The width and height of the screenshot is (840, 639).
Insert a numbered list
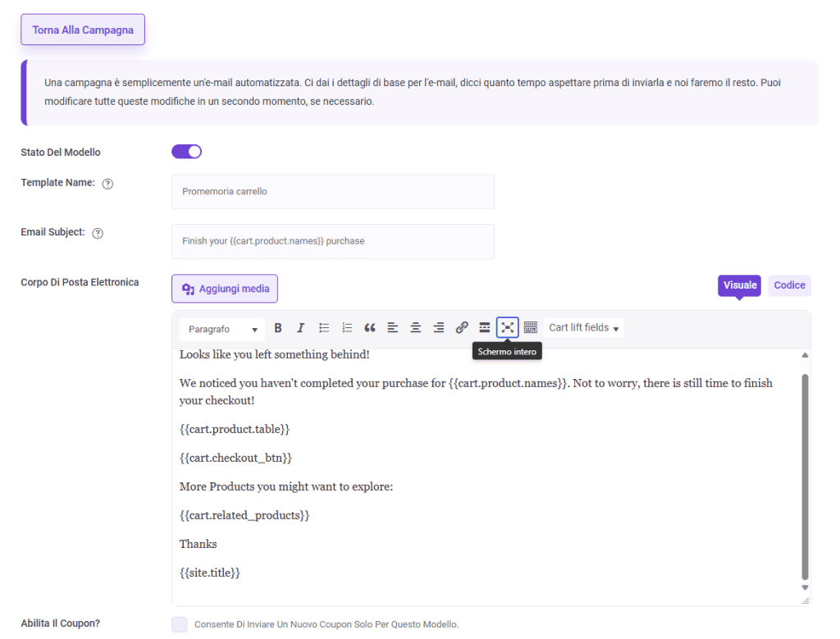pos(347,328)
